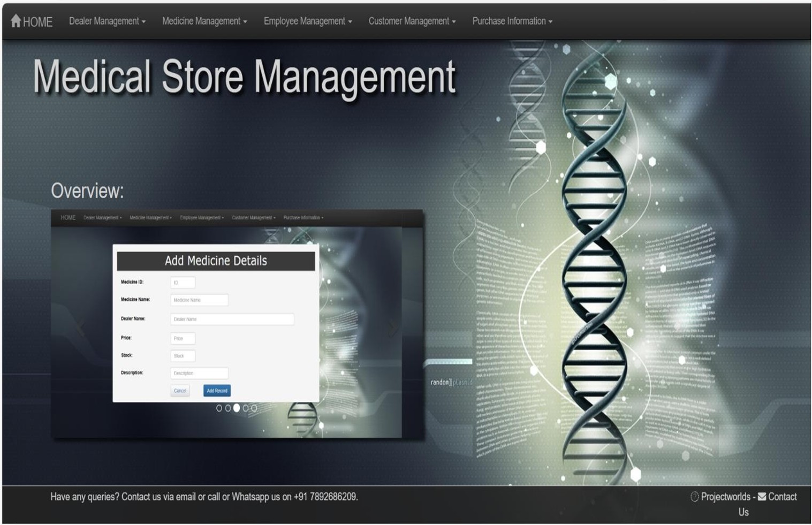The image size is (812, 525).
Task: Open Customer Management menu in top navbar
Action: tap(412, 21)
